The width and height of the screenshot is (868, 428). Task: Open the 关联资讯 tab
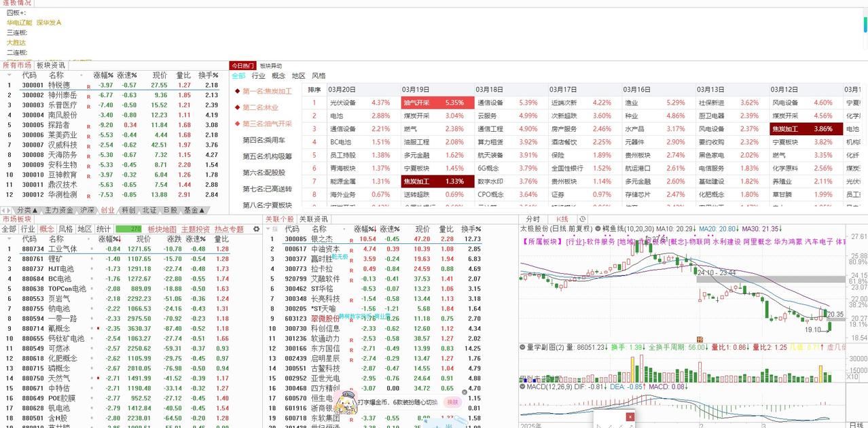pyautogui.click(x=314, y=218)
